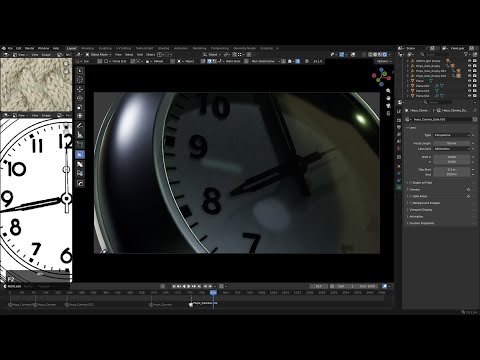The height and width of the screenshot is (360, 480).
Task: Click the timeline play button
Action: (189, 286)
